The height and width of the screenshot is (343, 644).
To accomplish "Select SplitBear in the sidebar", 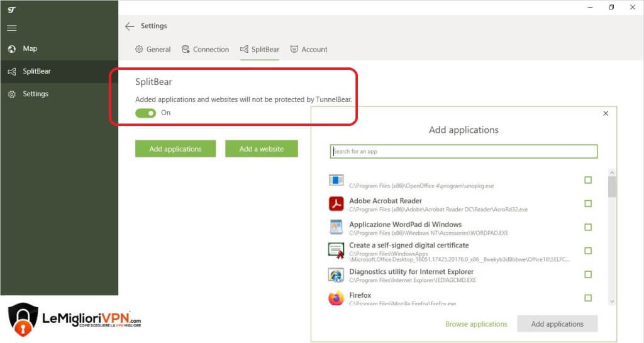I will [x=59, y=72].
